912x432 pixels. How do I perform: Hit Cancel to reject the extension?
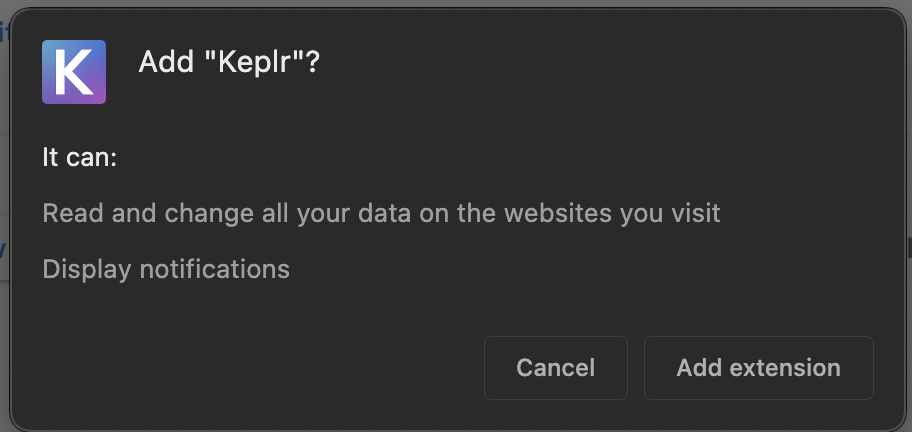point(555,368)
